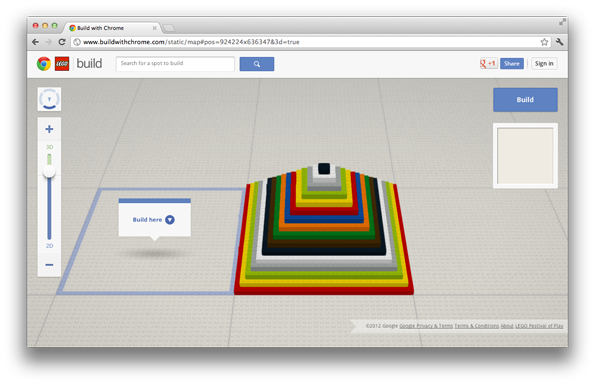595x385 pixels.
Task: Open the LEGO Festival of Play link
Action: [x=539, y=326]
